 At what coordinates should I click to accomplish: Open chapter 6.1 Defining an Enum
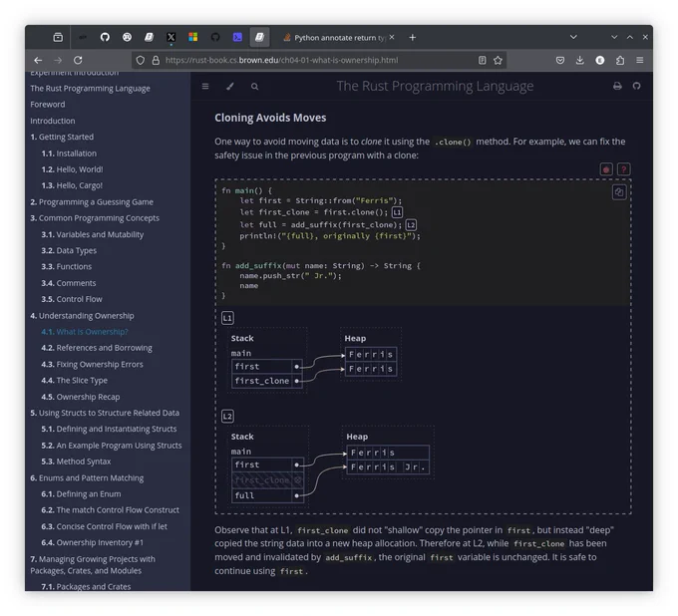[x=81, y=493]
